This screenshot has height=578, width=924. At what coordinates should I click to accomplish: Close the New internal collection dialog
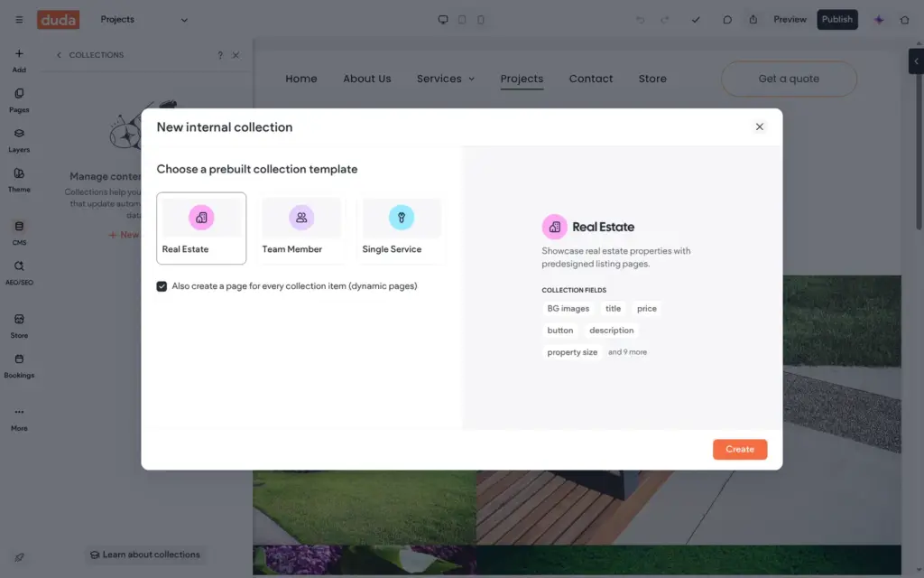point(759,126)
